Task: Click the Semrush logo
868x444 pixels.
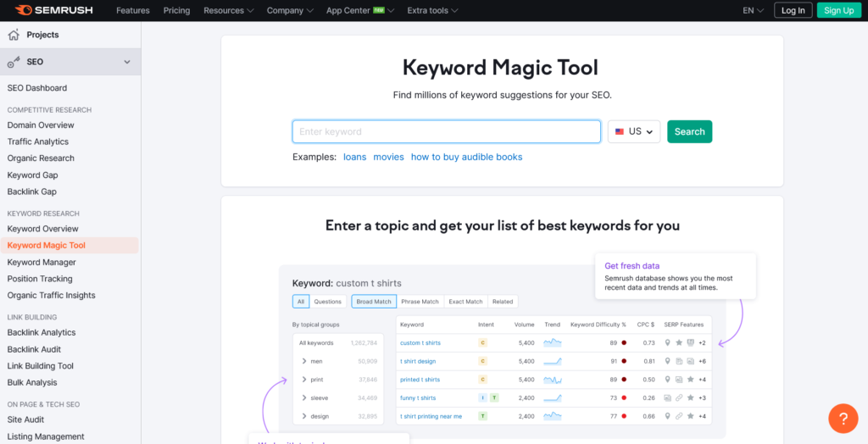Action: 53,10
